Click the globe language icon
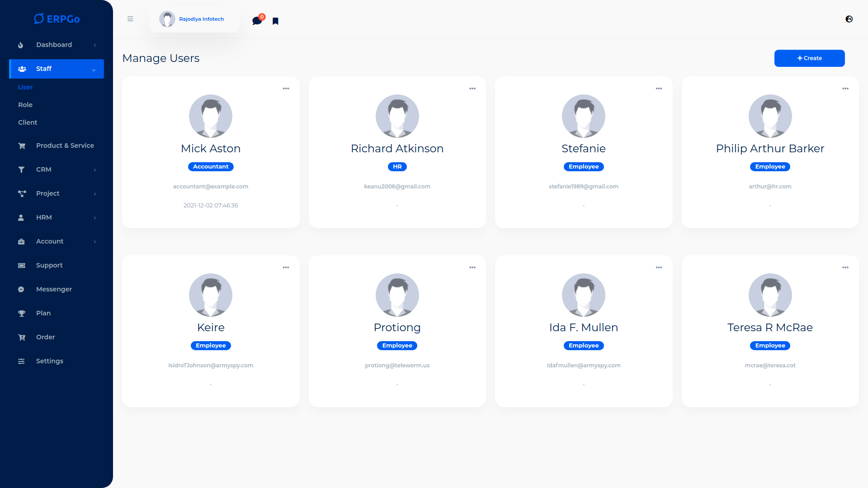The height and width of the screenshot is (488, 868). [849, 19]
